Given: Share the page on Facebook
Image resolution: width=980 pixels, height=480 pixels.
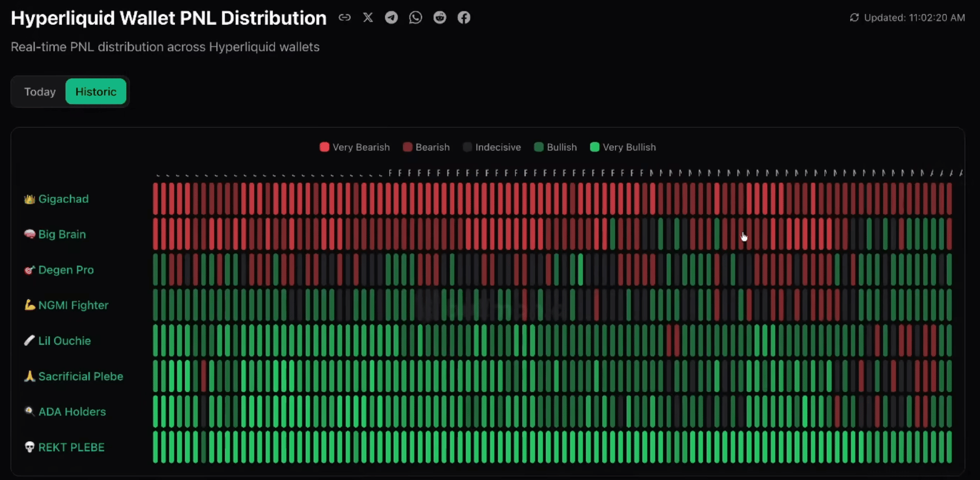Looking at the screenshot, I should coord(464,18).
